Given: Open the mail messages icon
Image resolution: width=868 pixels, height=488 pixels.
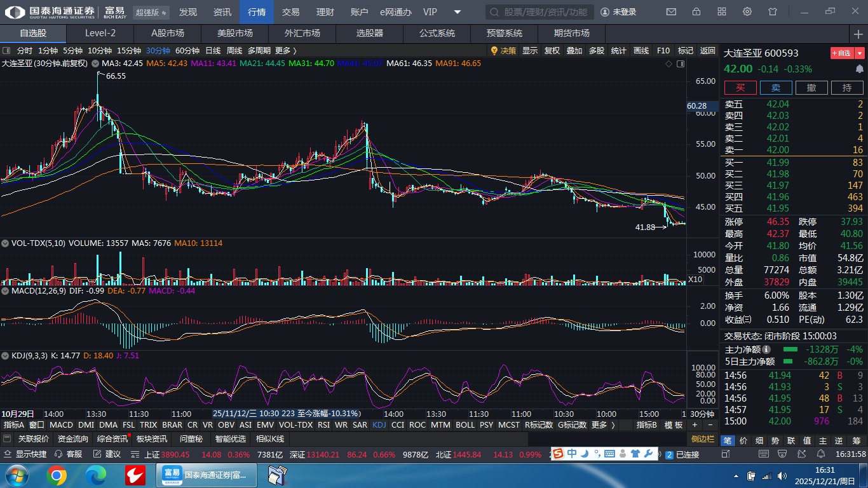Looking at the screenshot, I should (671, 12).
